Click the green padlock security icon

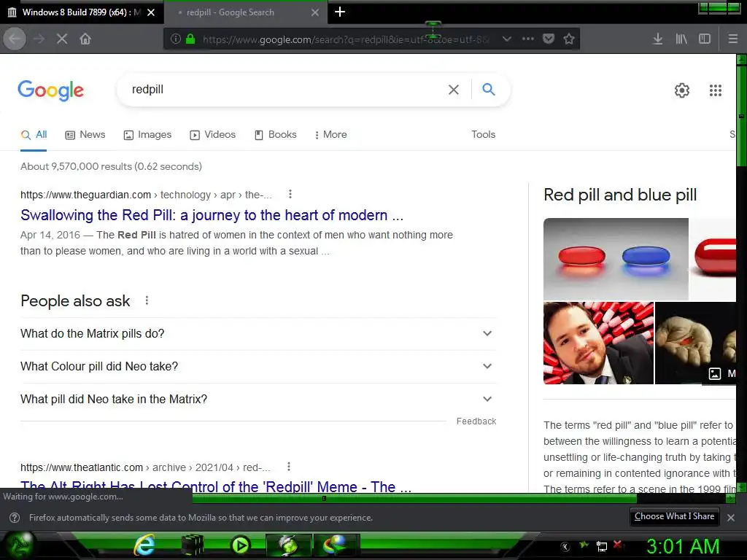tap(190, 39)
